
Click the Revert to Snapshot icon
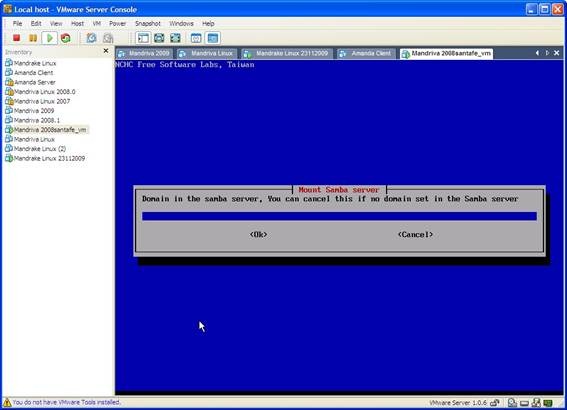coord(108,38)
